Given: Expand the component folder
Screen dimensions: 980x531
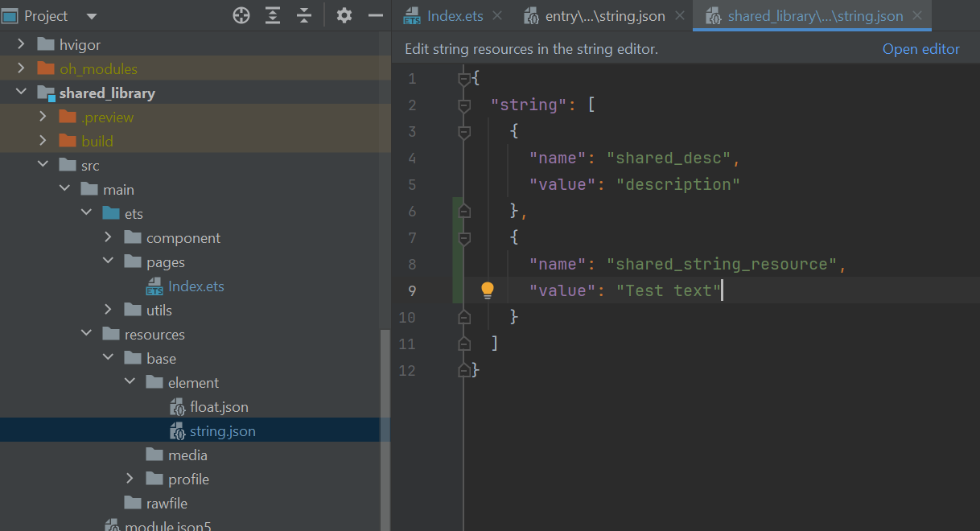Looking at the screenshot, I should pos(109,238).
